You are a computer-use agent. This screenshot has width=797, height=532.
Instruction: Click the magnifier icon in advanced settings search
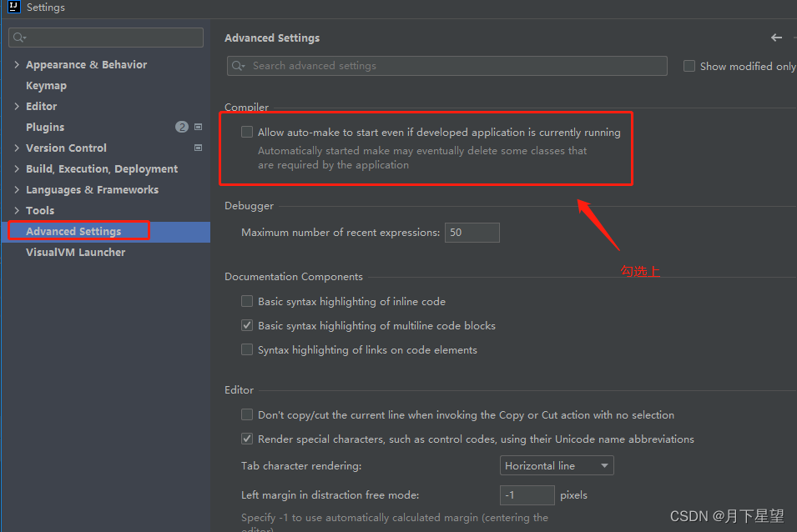coord(238,66)
